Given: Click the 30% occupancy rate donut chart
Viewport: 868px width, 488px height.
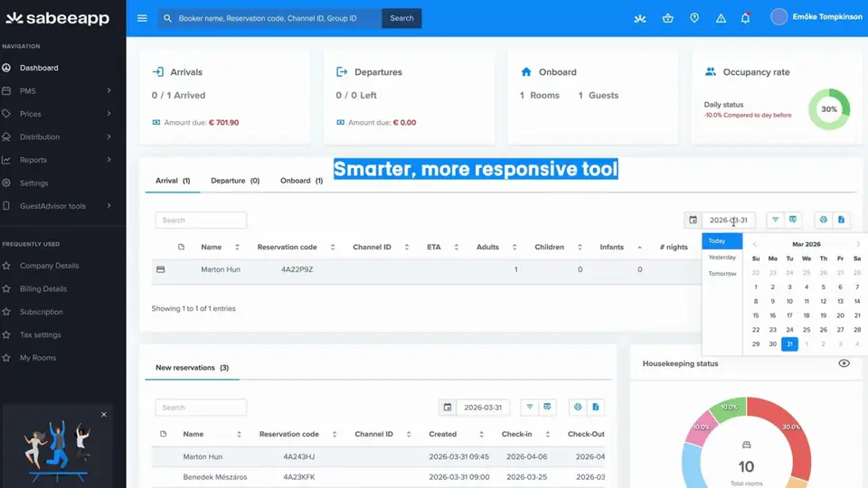Looking at the screenshot, I should point(829,109).
